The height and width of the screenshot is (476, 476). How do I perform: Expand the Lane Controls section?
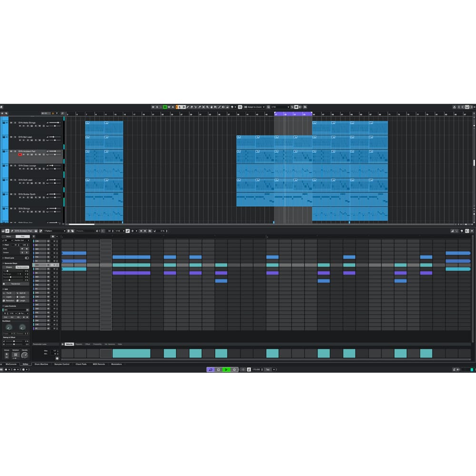pyautogui.click(x=4, y=306)
